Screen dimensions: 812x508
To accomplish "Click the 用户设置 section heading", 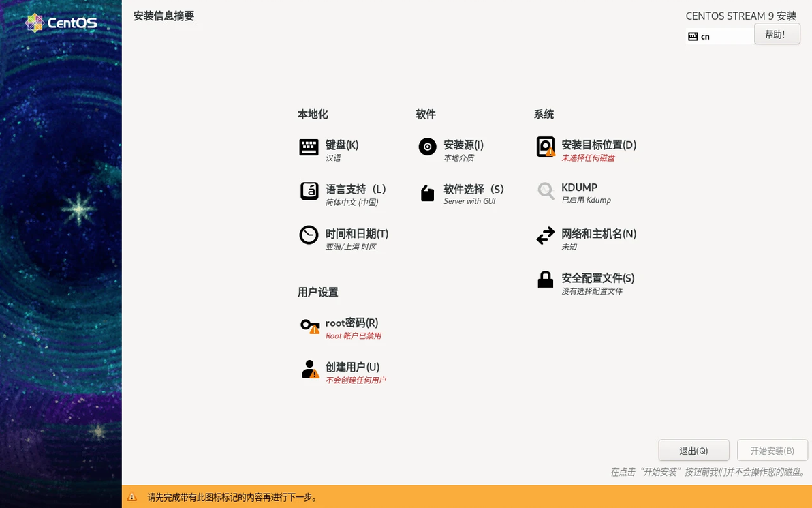I will (318, 293).
